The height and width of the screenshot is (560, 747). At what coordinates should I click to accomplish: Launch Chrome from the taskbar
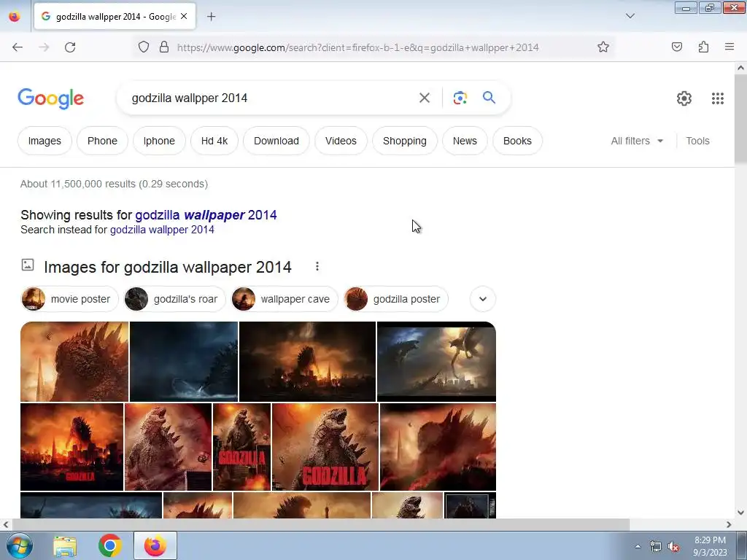click(x=109, y=545)
